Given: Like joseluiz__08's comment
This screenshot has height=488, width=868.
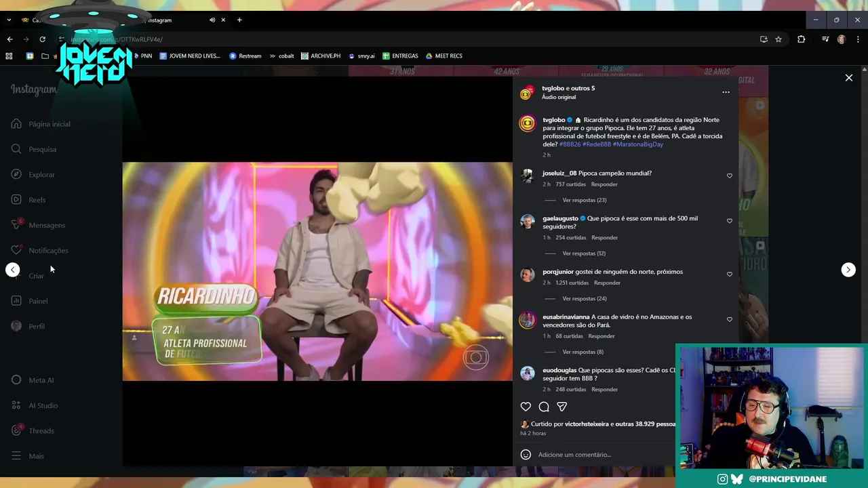Looking at the screenshot, I should pyautogui.click(x=730, y=176).
